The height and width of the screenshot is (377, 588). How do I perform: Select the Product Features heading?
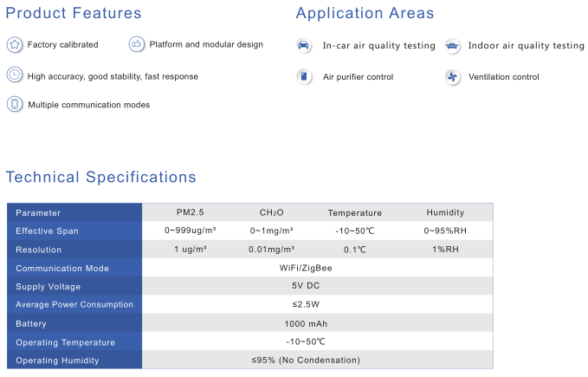point(74,13)
